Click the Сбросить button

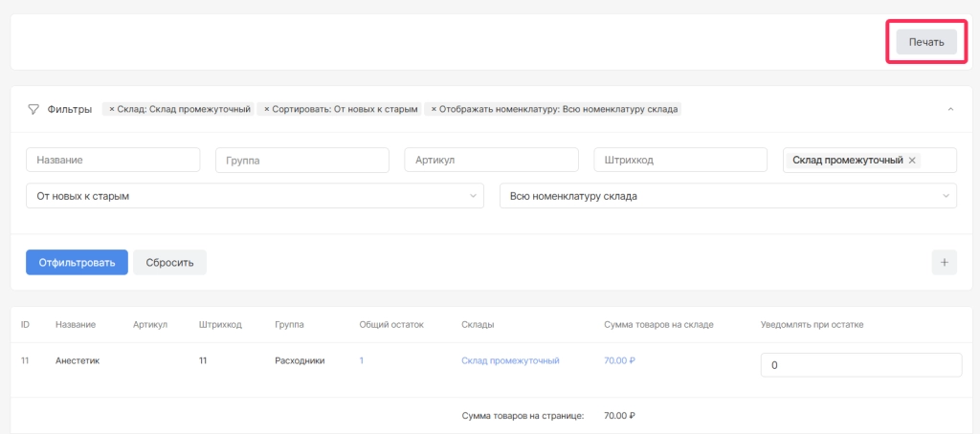point(169,262)
